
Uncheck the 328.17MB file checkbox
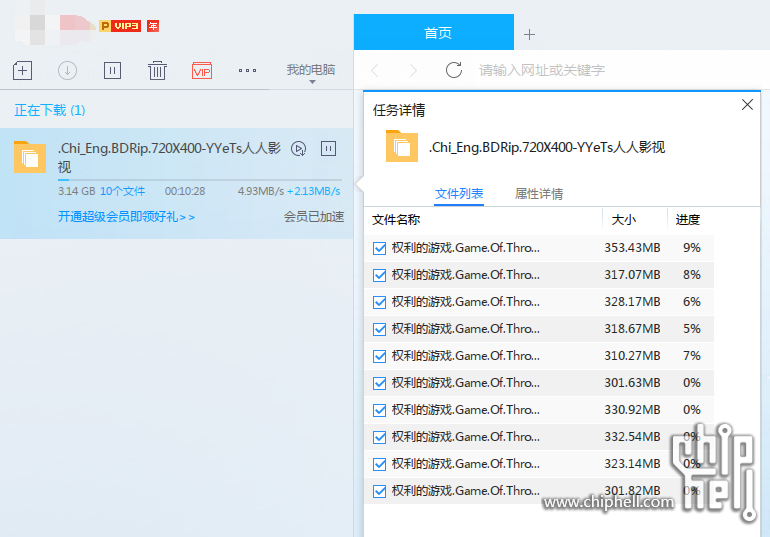379,302
